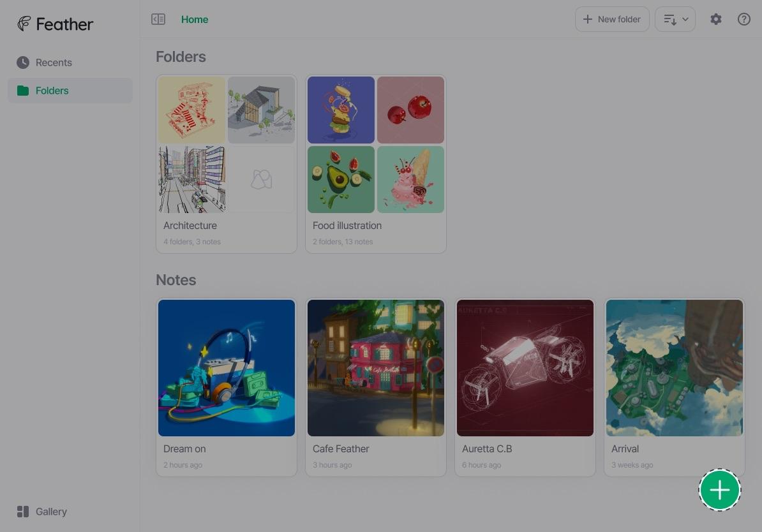Image resolution: width=762 pixels, height=532 pixels.
Task: Click the green Folders icon in sidebar
Action: pyautogui.click(x=23, y=91)
